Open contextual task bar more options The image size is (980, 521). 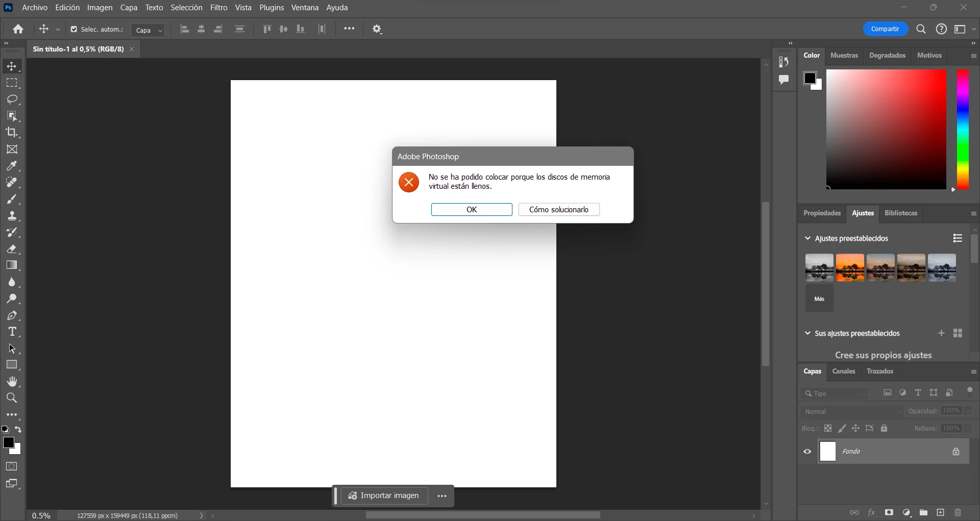coord(442,495)
